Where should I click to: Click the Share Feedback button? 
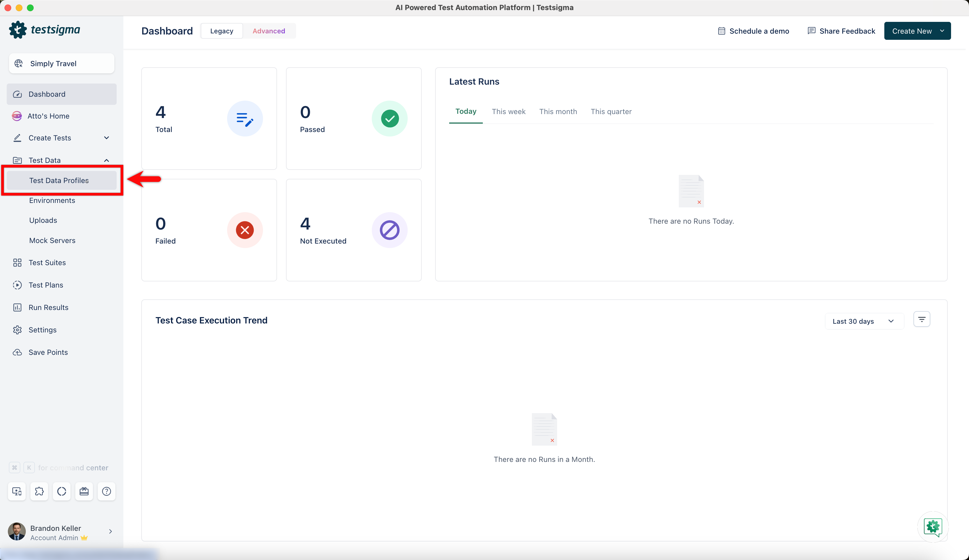pos(841,31)
